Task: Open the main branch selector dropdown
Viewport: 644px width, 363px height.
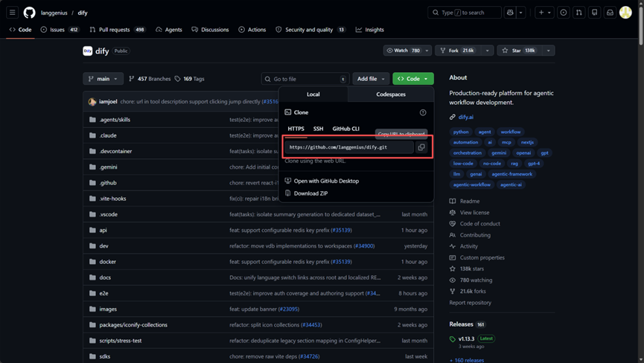Action: click(103, 79)
